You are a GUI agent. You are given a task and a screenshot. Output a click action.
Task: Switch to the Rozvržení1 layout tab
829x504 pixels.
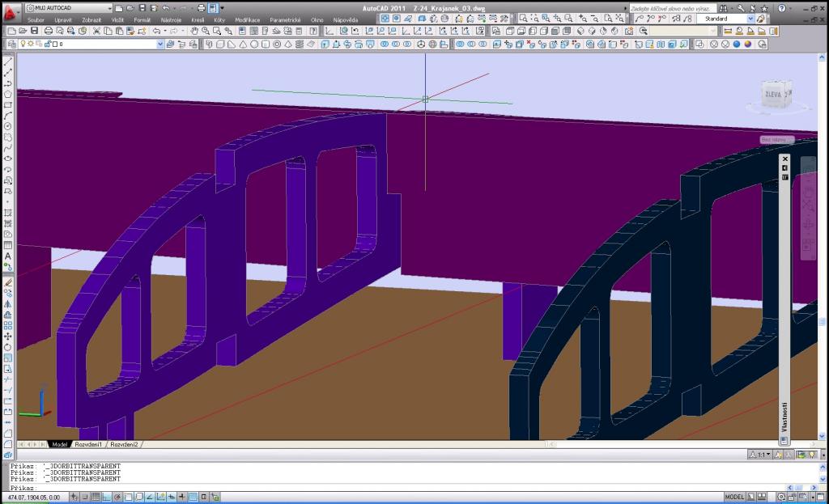click(89, 444)
